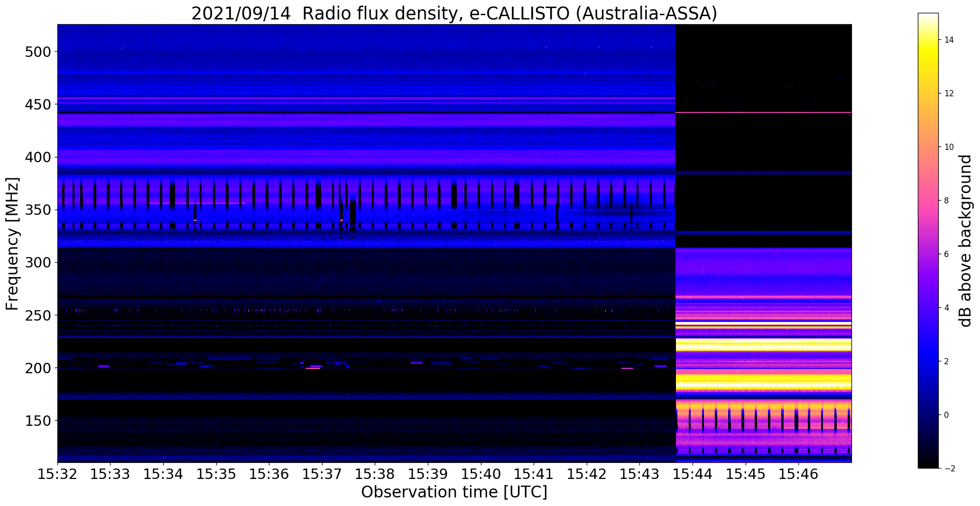Click the 15:32 time tick label
Image resolution: width=980 pixels, height=506 pixels.
(x=57, y=474)
